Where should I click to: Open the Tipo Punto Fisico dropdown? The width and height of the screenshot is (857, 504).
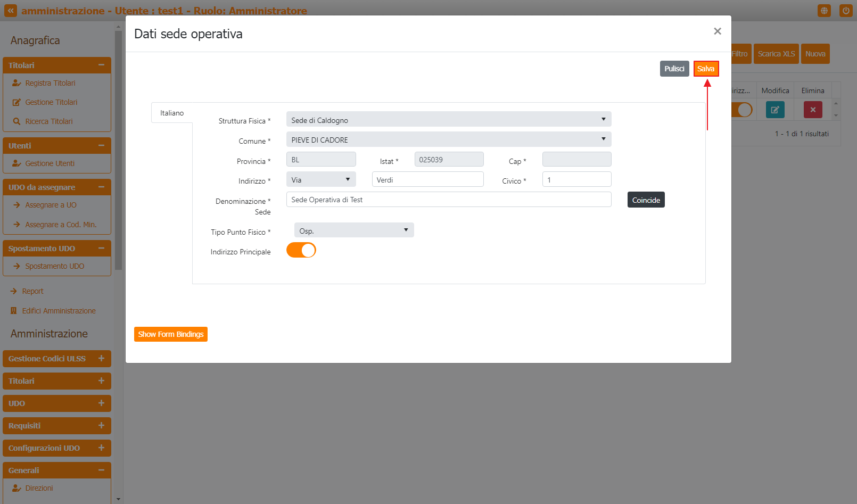[353, 230]
